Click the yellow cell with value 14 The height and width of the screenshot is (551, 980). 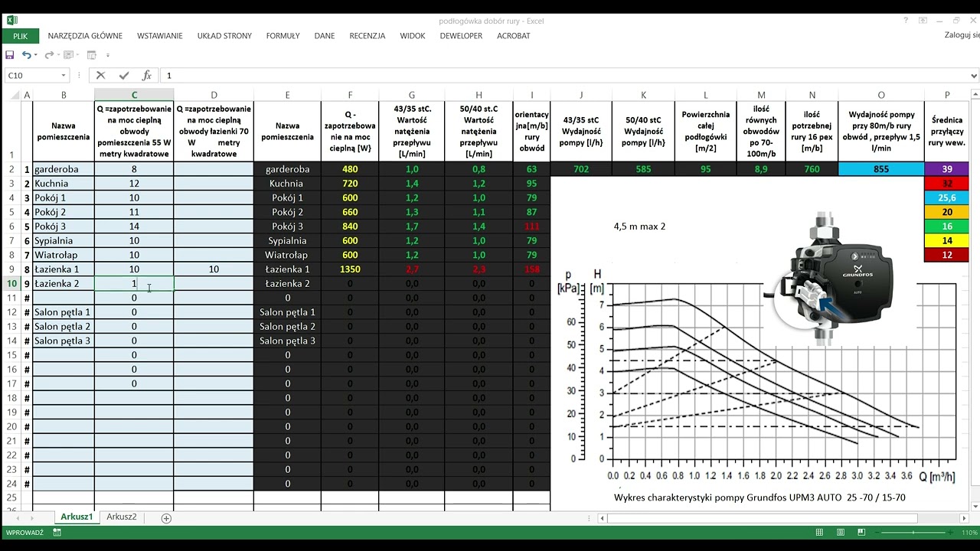[x=947, y=240]
